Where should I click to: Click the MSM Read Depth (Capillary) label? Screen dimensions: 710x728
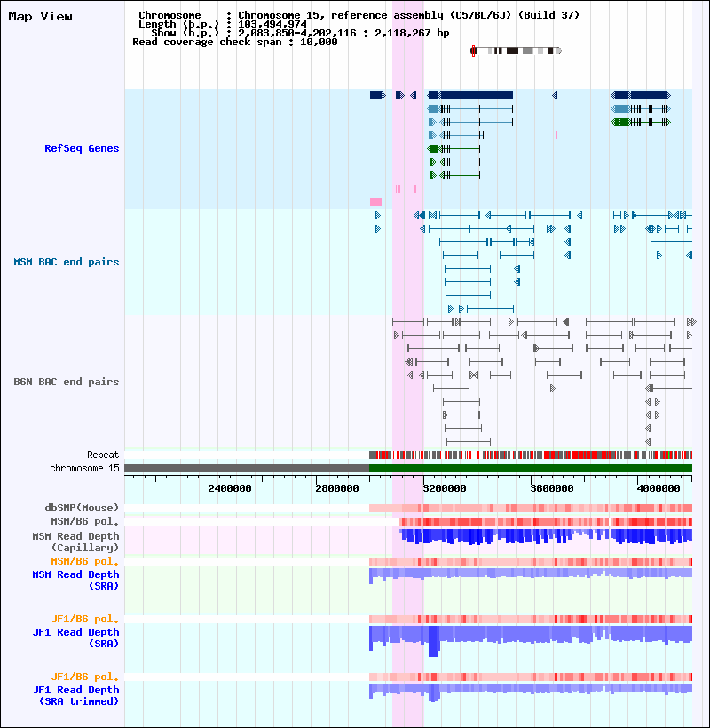tap(75, 542)
